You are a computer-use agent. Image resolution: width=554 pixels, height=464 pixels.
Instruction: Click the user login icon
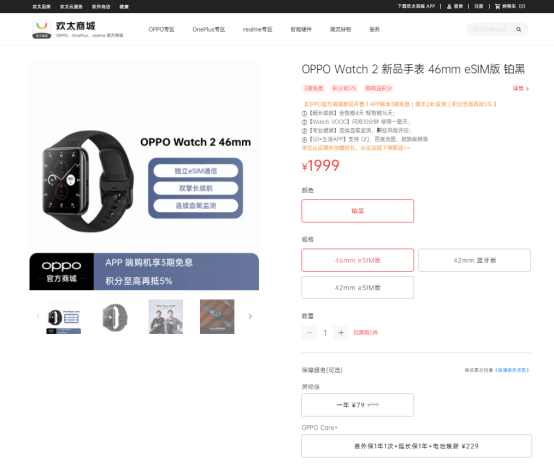449,6
